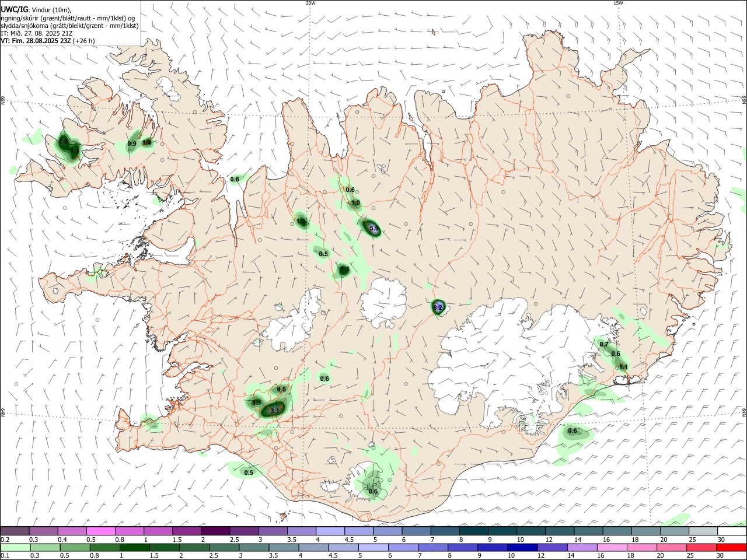This screenshot has height=560, width=747.
Task: Select the 'IT: Mið. 27. 08. 2025 21Z' line
Action: (37, 33)
